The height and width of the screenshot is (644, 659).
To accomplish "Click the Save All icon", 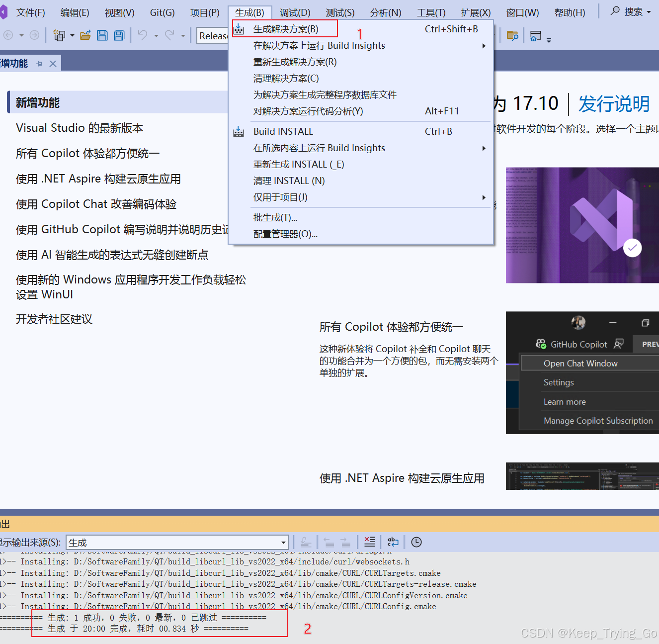I will (x=119, y=35).
